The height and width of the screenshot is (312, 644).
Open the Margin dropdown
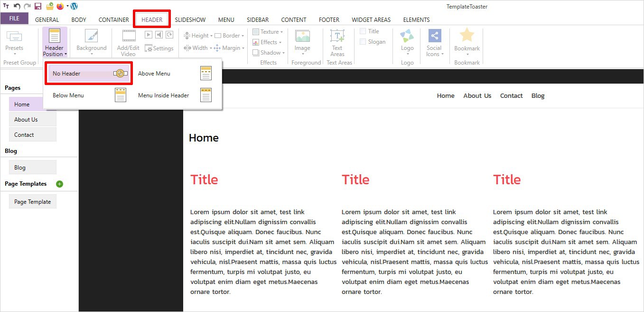click(229, 48)
